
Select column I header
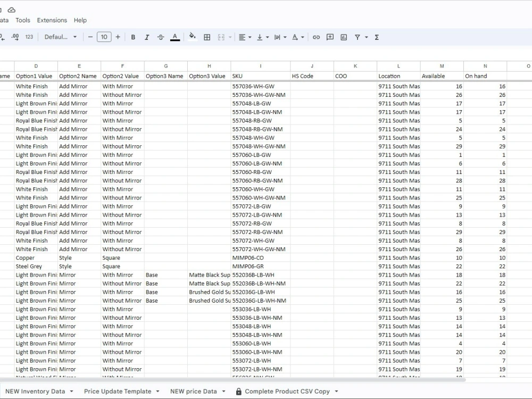(x=261, y=66)
